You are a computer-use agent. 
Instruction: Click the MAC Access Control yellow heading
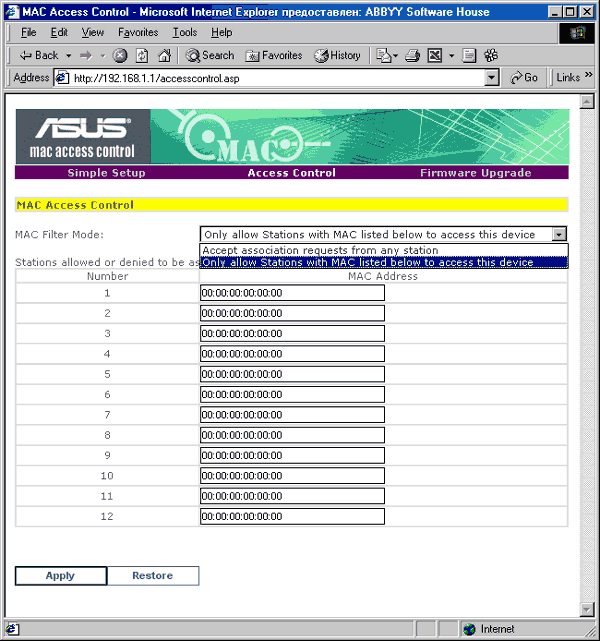[291, 205]
